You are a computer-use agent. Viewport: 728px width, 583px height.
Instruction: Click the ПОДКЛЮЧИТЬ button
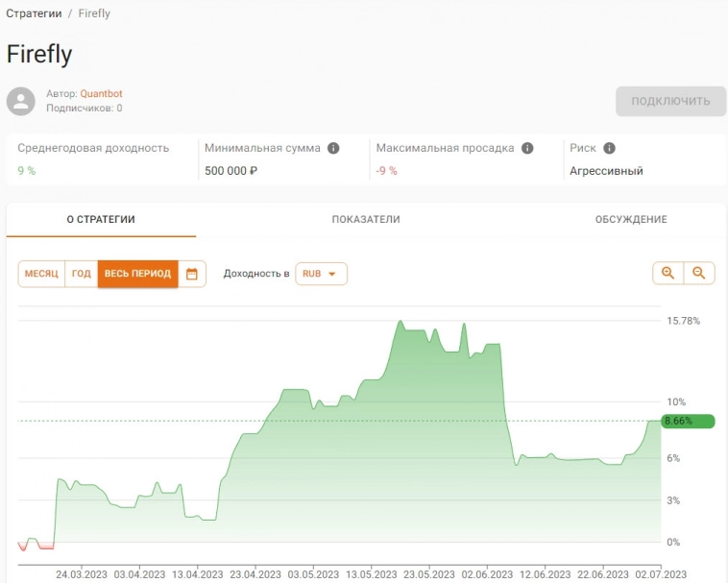click(671, 101)
